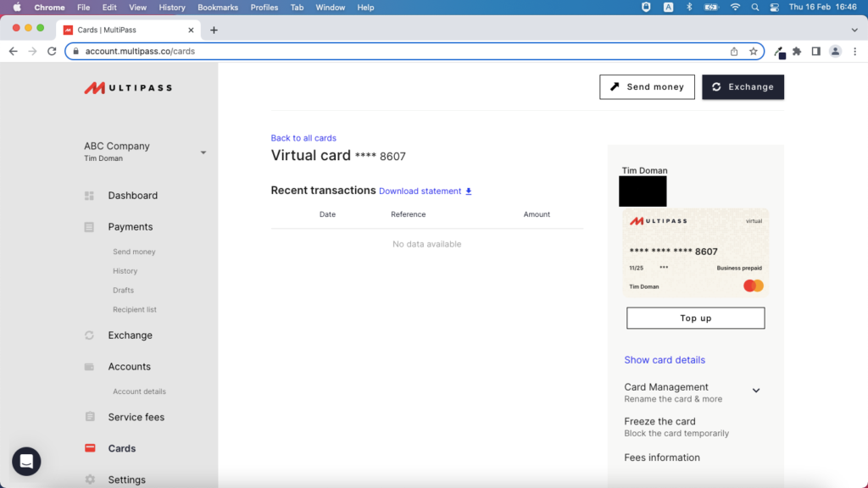This screenshot has height=488, width=868.
Task: Freeze the card temporarily
Action: point(659,422)
